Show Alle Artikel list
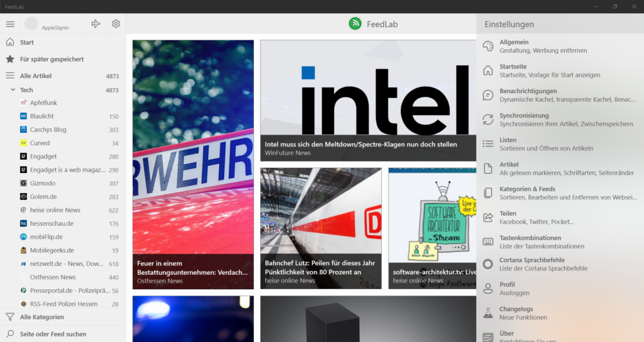The image size is (644, 342). pyautogui.click(x=63, y=75)
